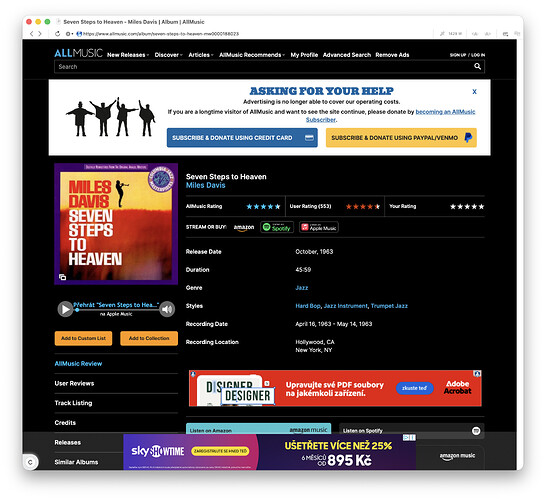The width and height of the screenshot is (546, 500).
Task: Open the Spotify streaming badge
Action: [x=277, y=227]
